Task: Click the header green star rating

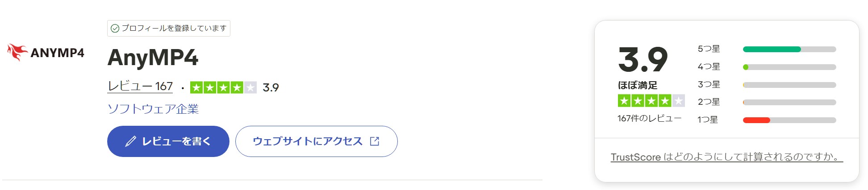Action: pos(223,87)
